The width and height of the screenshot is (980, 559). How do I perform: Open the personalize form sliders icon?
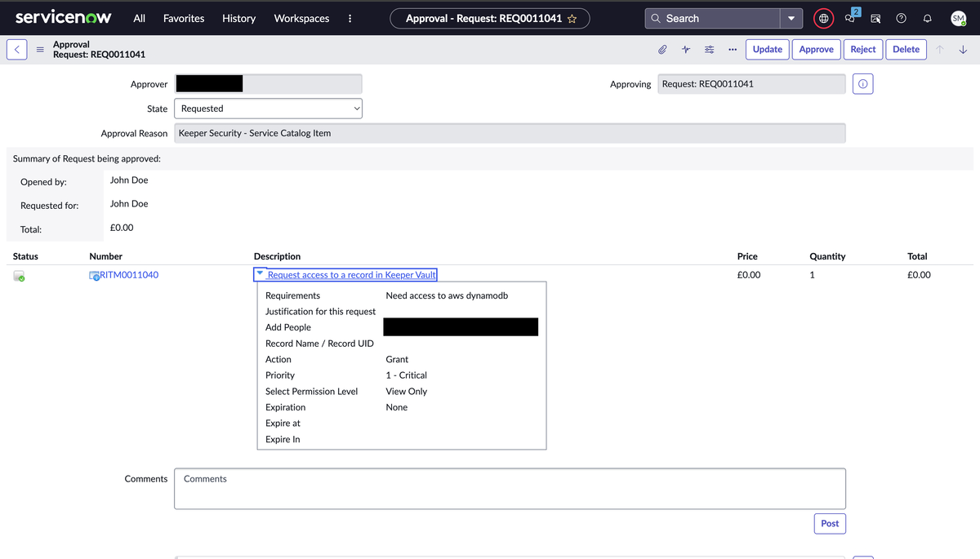(x=709, y=50)
